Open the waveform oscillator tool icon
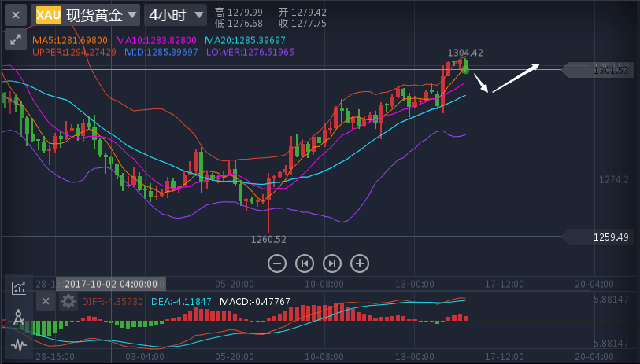 tap(18, 344)
